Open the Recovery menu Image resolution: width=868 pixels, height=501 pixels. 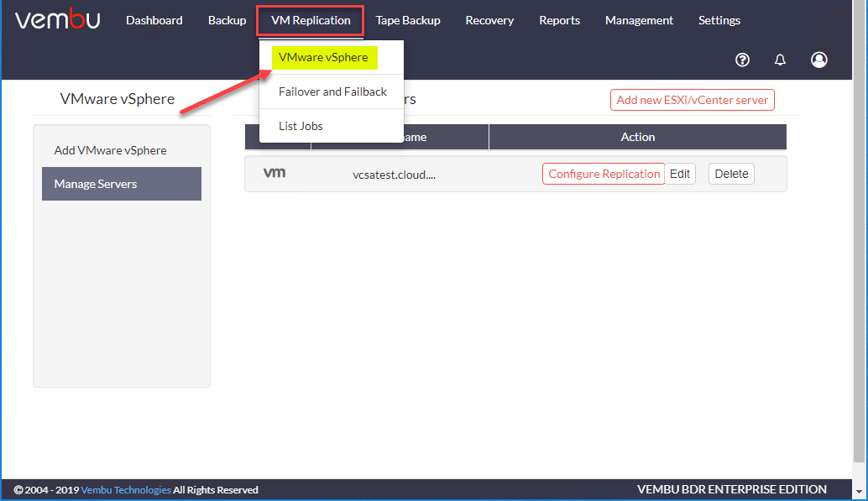tap(489, 20)
